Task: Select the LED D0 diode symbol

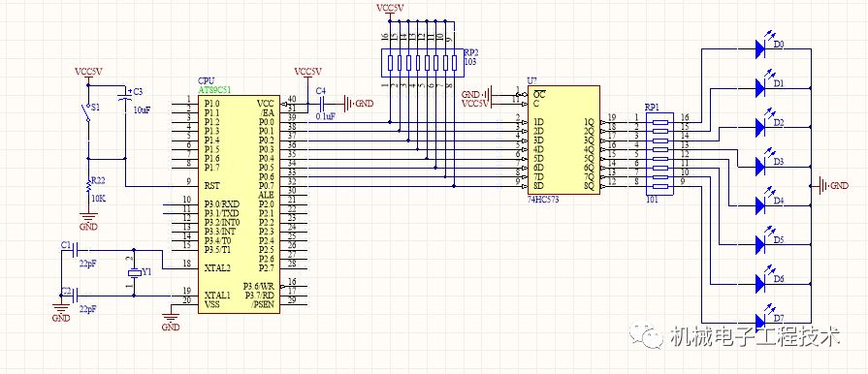Action: (x=760, y=48)
